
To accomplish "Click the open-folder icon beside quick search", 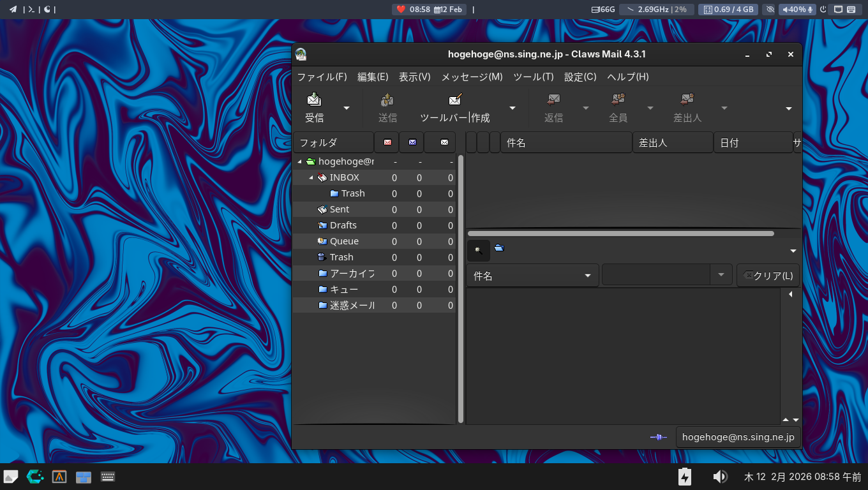I will pyautogui.click(x=499, y=248).
